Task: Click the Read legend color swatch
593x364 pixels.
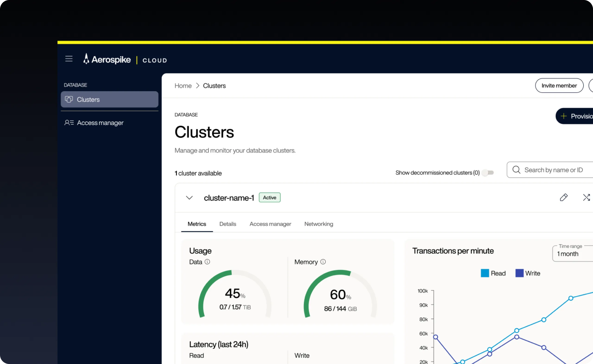Action: (485, 273)
